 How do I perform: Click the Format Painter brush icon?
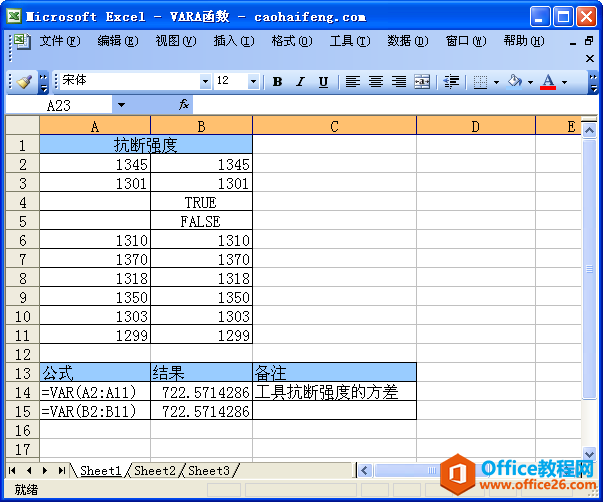click(x=24, y=82)
